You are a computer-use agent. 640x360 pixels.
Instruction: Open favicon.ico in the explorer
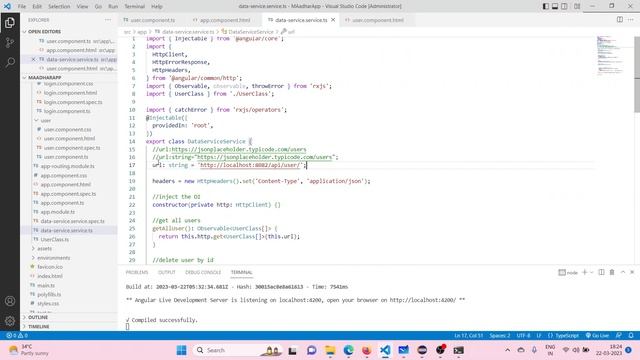[x=50, y=267]
